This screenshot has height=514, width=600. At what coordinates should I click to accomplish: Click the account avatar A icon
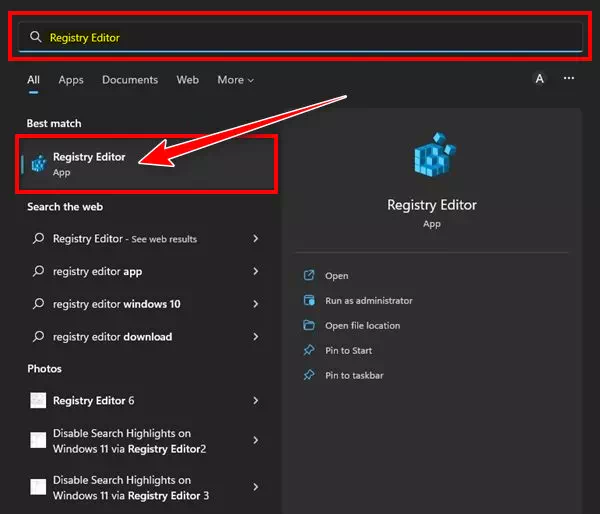pyautogui.click(x=540, y=78)
